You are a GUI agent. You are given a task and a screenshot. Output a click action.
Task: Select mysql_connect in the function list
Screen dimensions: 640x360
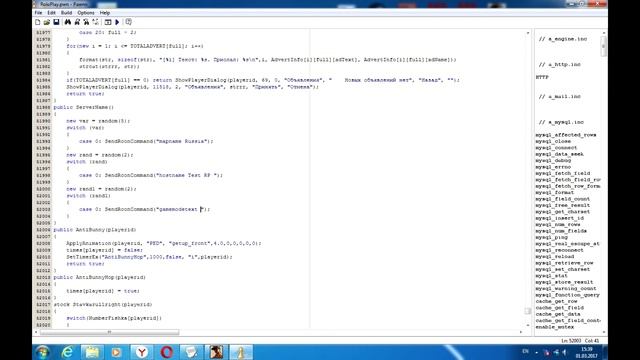556,148
